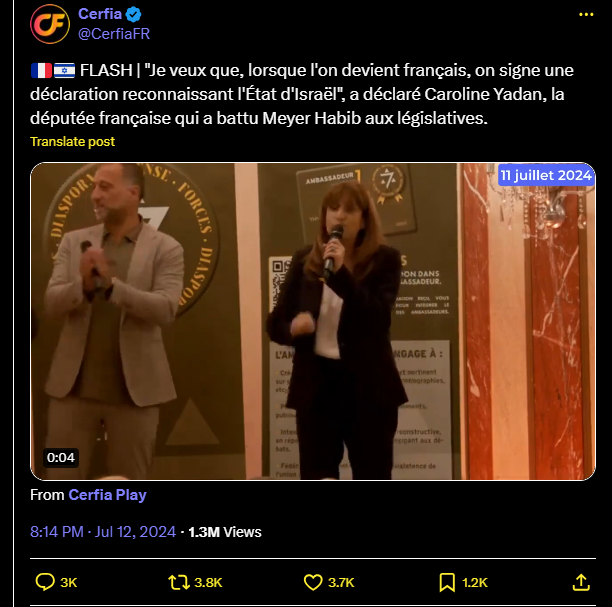Click the blue verified badge

click(x=133, y=15)
